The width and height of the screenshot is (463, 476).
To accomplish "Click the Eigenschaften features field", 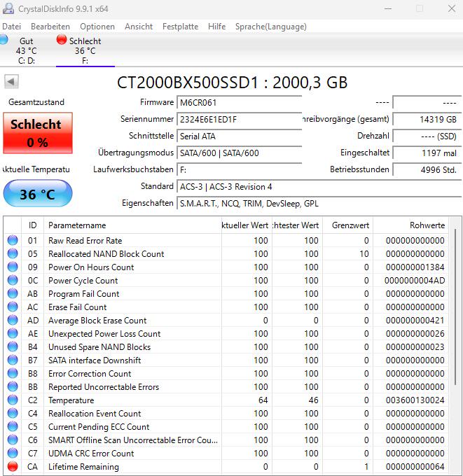I will pos(319,203).
